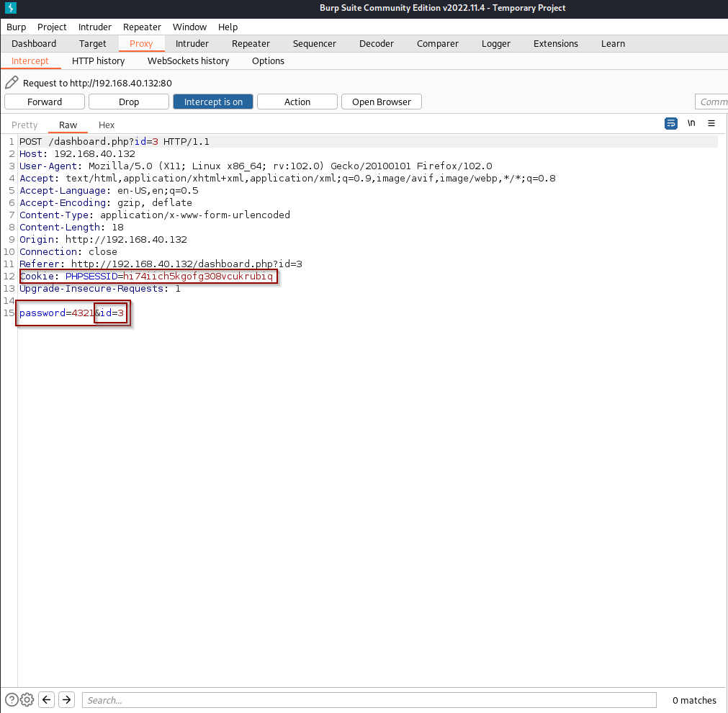Click the Drop button

pyautogui.click(x=129, y=102)
